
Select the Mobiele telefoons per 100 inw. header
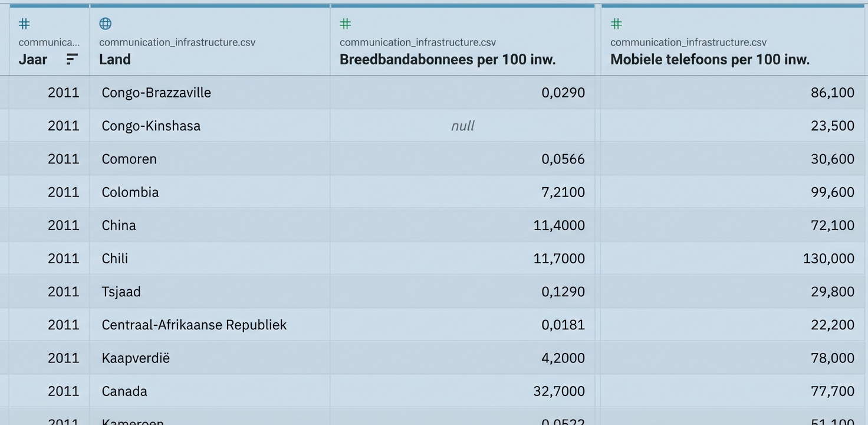(x=710, y=59)
